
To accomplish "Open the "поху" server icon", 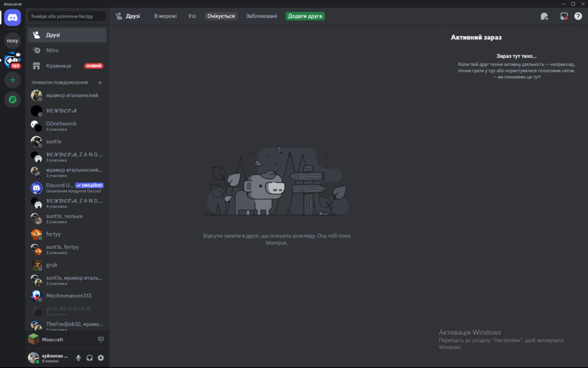I will [x=12, y=41].
